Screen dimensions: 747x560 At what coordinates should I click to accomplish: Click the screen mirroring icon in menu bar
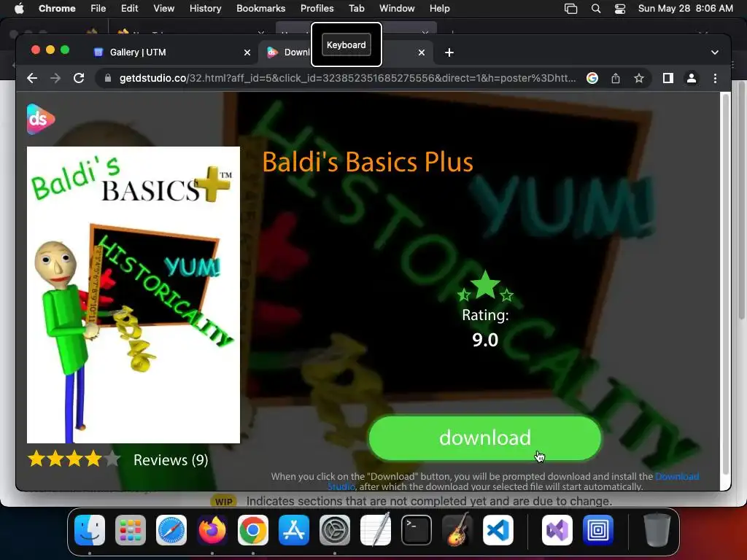coord(570,9)
